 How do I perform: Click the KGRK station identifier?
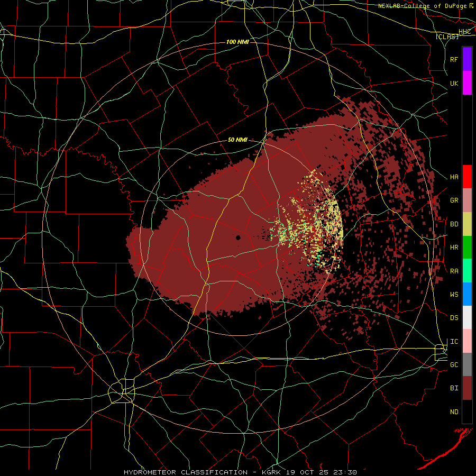point(270,472)
